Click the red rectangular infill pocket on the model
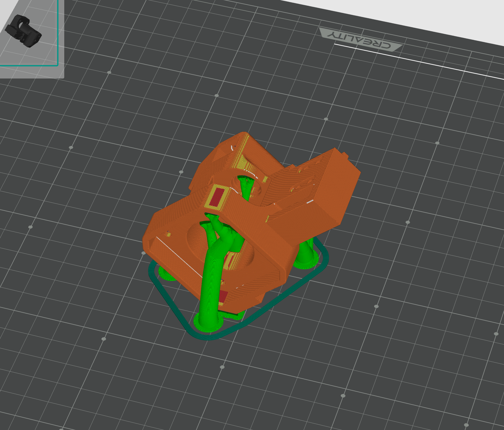504x430 pixels. coord(217,197)
